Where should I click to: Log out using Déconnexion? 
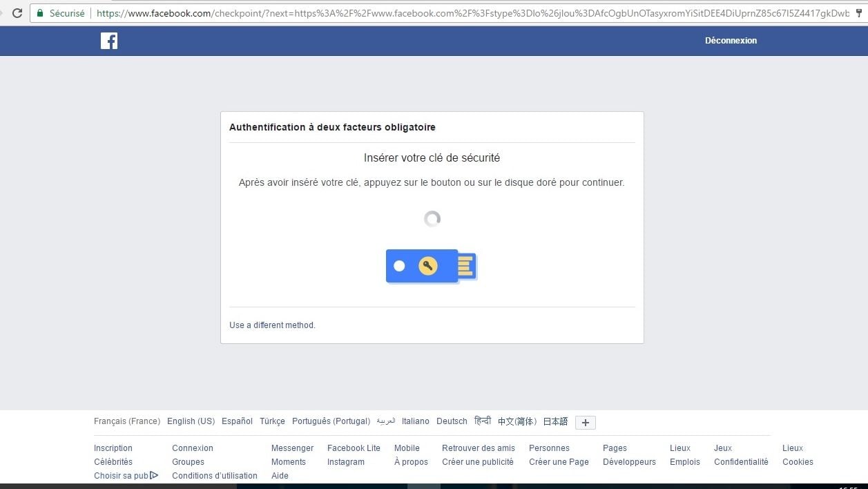pyautogui.click(x=731, y=41)
